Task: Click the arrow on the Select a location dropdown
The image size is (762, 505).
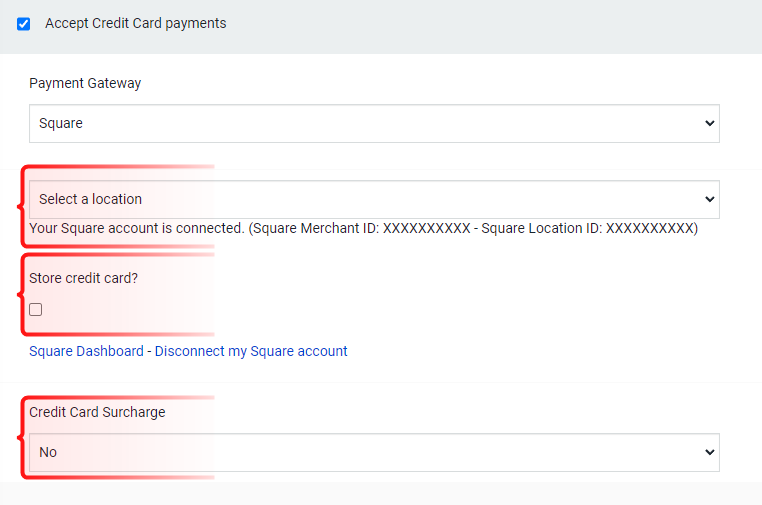Action: (710, 199)
